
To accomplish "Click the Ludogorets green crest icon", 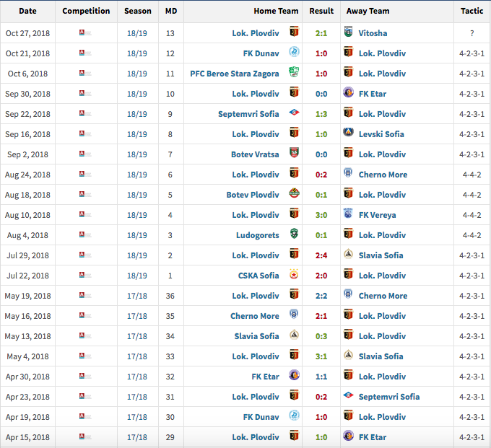I will pos(294,235).
